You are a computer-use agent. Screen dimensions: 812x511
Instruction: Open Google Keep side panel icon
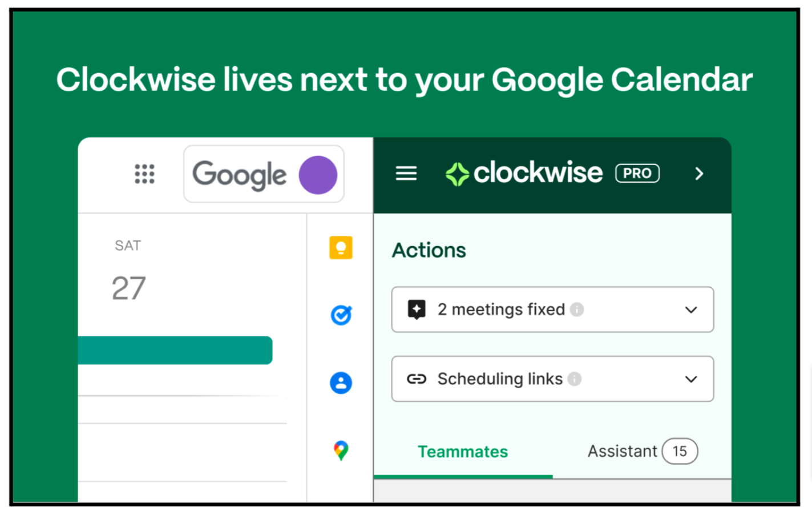[x=341, y=248]
